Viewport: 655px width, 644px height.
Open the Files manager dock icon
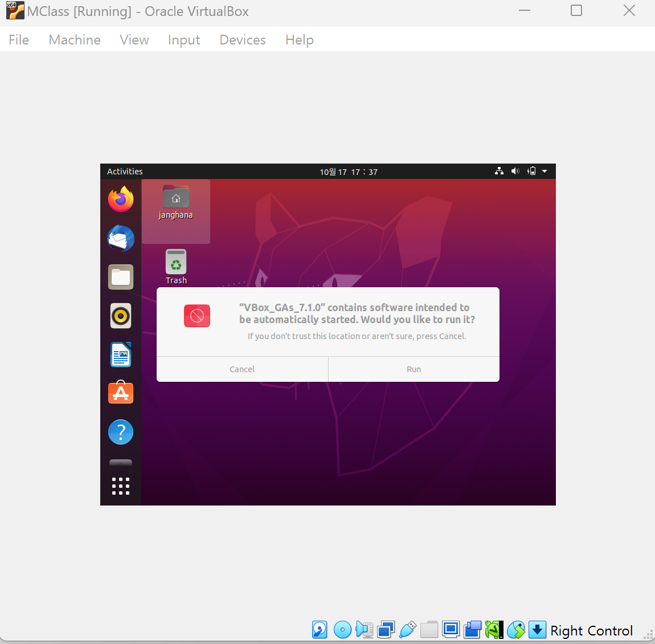point(121,277)
